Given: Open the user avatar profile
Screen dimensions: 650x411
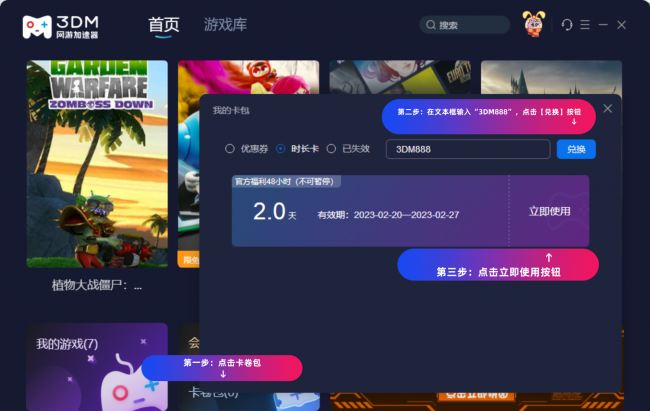Looking at the screenshot, I should (534, 24).
